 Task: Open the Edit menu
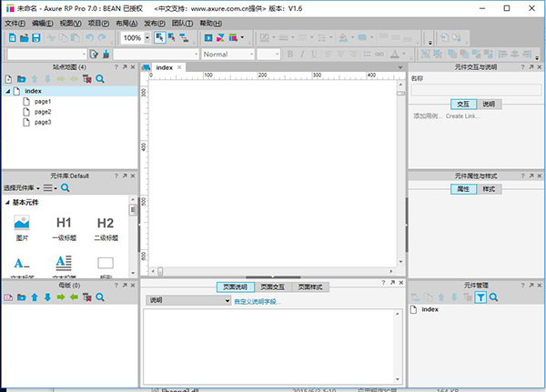click(x=43, y=24)
